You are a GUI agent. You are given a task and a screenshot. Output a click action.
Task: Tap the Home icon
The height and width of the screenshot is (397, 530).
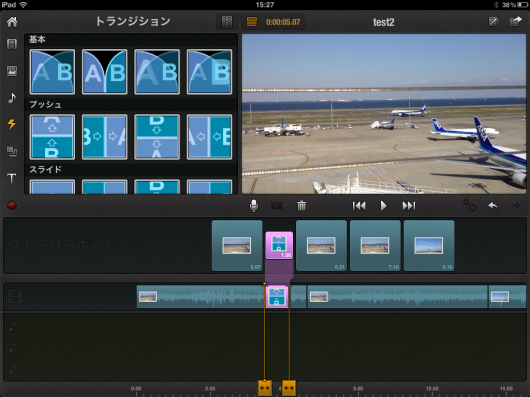click(12, 22)
